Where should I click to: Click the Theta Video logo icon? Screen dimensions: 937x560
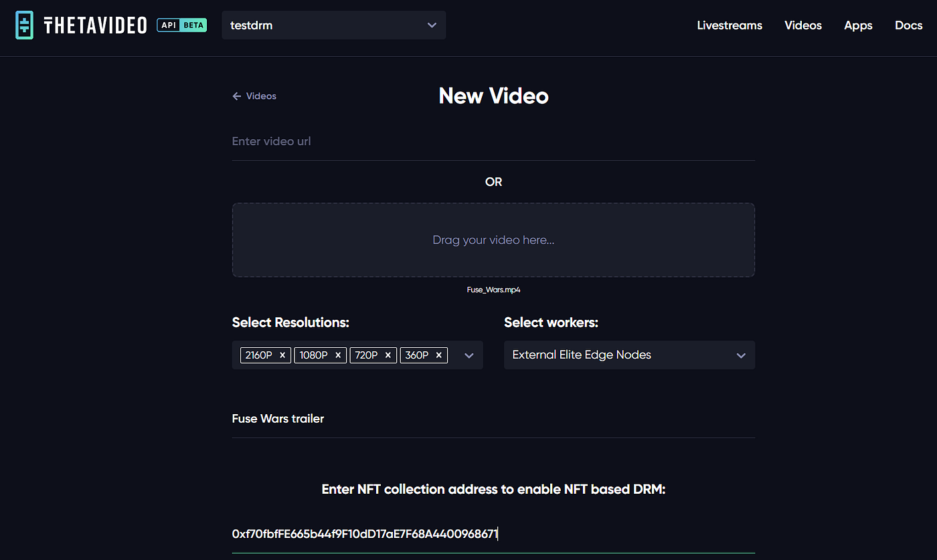coord(25,25)
